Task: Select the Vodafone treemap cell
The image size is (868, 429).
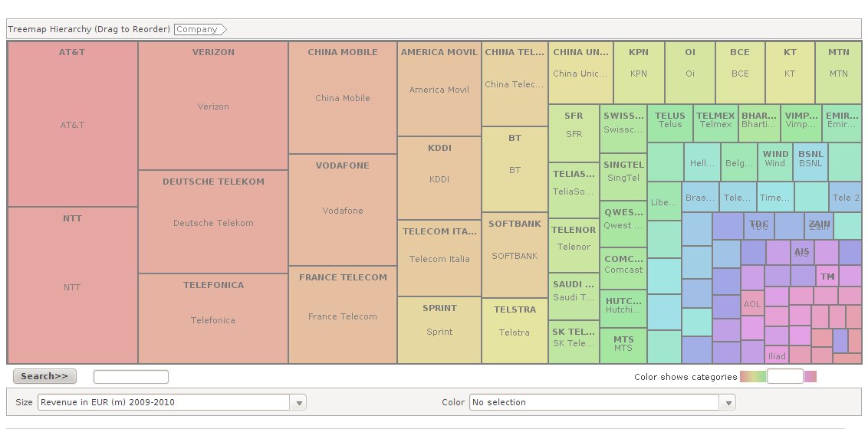Action: pyautogui.click(x=343, y=210)
